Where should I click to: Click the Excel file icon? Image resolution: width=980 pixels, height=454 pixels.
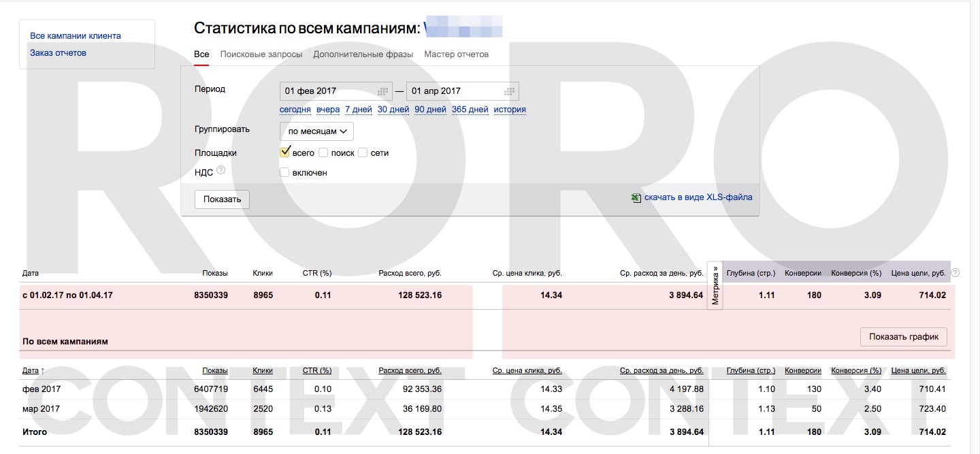pyautogui.click(x=636, y=198)
